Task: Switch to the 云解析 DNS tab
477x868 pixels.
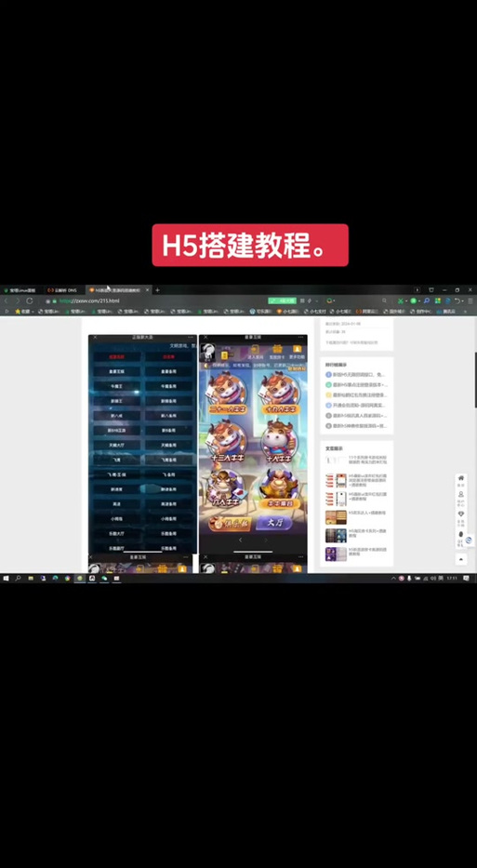Action: (62, 290)
